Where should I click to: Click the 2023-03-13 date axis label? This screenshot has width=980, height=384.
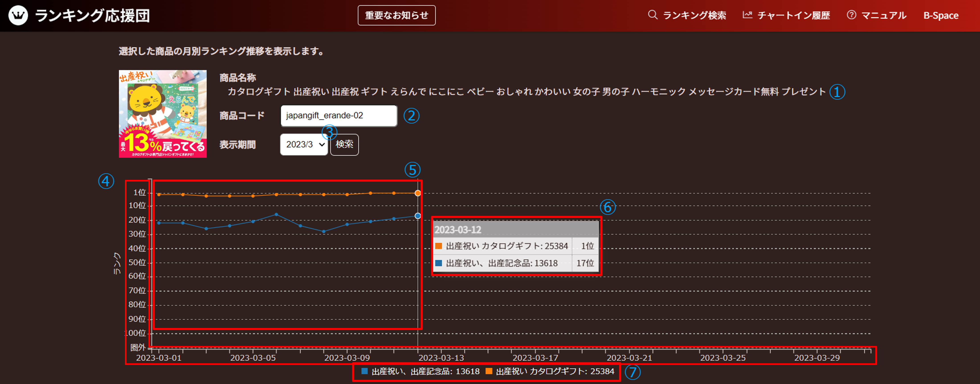click(441, 358)
